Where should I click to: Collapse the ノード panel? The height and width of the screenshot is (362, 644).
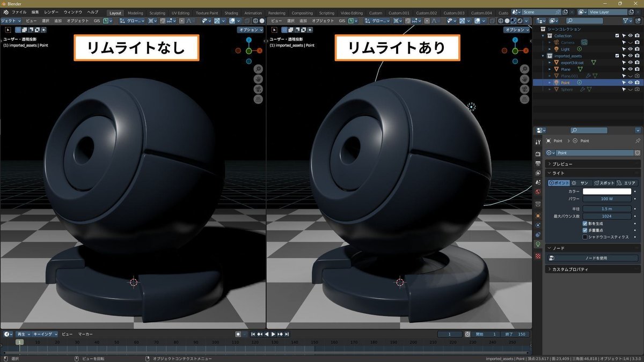tap(594, 248)
